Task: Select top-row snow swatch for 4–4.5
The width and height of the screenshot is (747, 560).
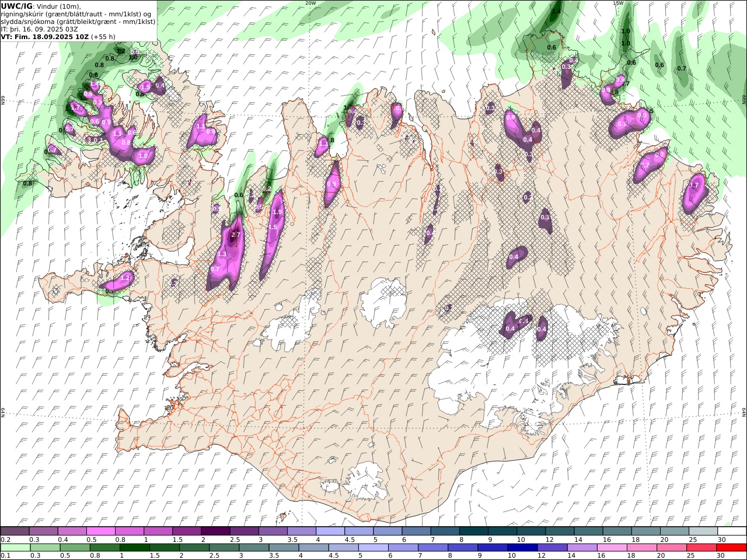Action: click(x=330, y=531)
